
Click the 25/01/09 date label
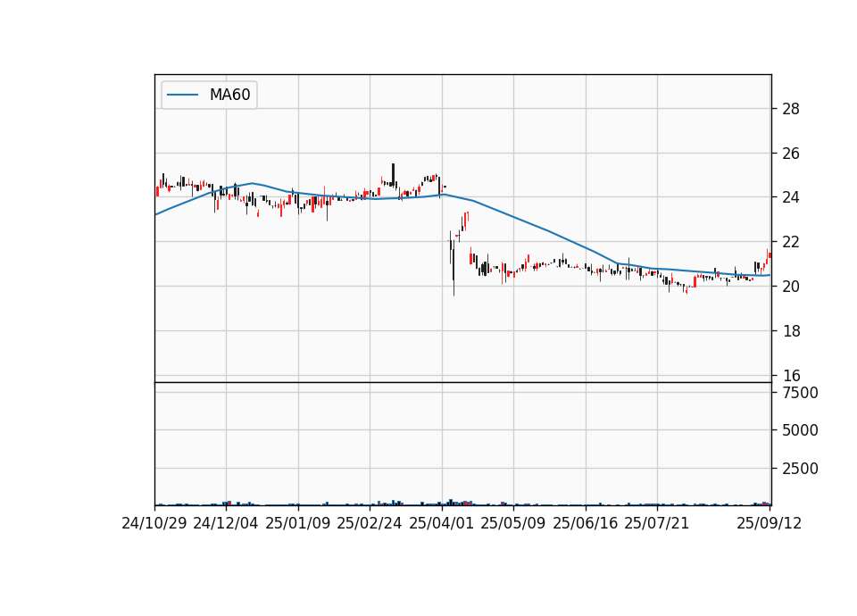[298, 524]
